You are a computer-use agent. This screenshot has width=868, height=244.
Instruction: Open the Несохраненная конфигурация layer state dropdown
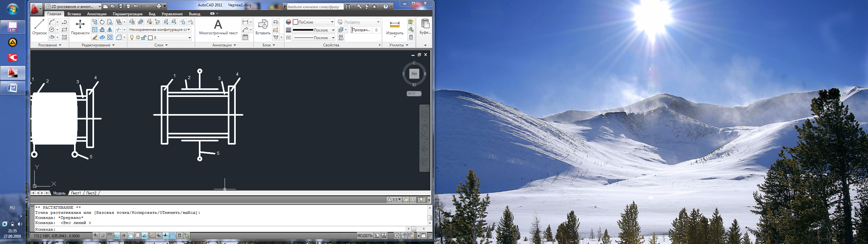(x=160, y=30)
